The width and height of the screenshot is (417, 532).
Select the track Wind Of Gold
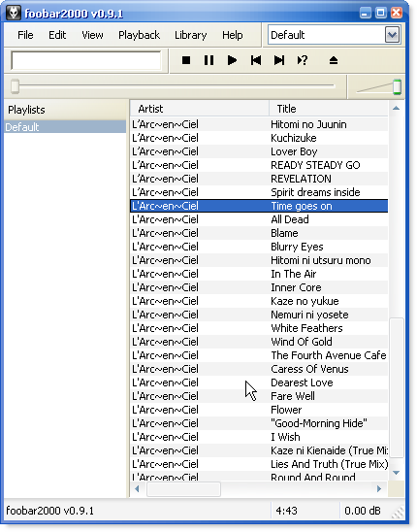pos(259,342)
